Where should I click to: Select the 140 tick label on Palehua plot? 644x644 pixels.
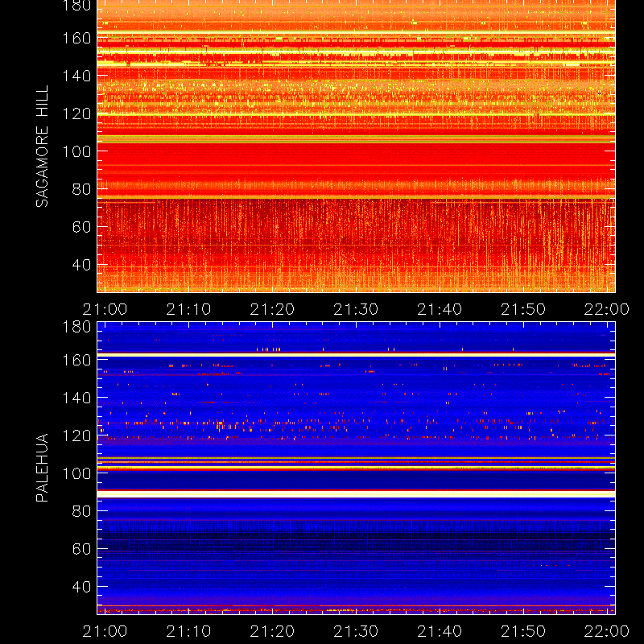76,398
